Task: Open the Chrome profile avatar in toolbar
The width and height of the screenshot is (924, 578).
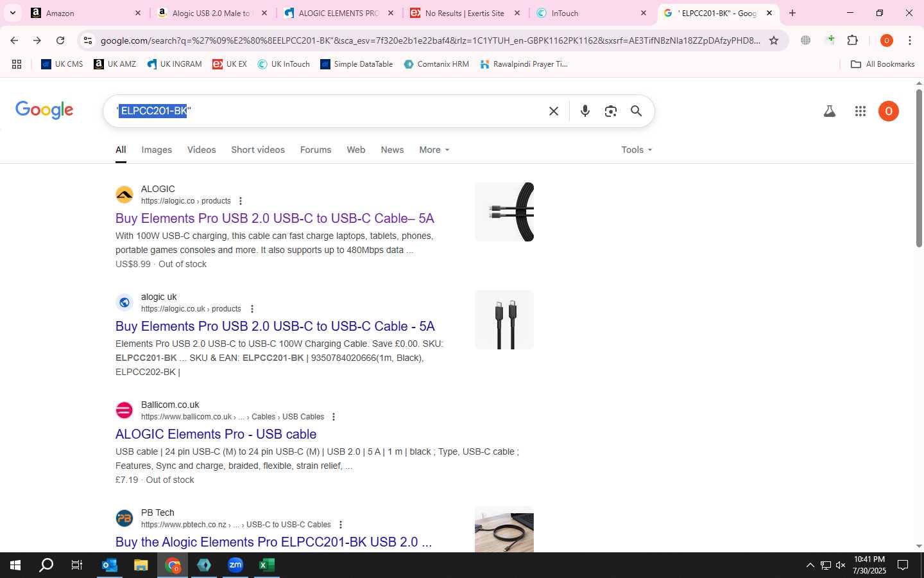Action: click(887, 40)
